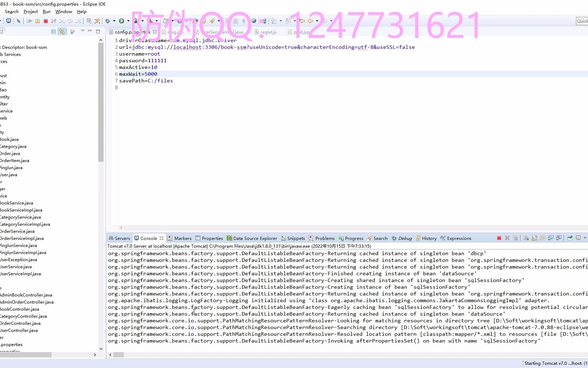Click Remove Launch icon in Console toolbar
Image resolution: width=588 pixels, height=368 pixels.
click(507, 238)
